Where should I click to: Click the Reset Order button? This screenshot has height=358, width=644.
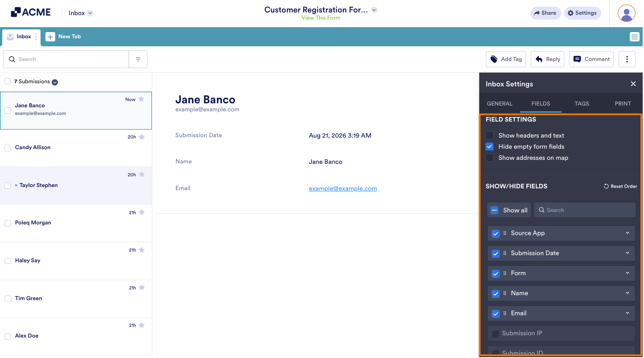tap(620, 186)
